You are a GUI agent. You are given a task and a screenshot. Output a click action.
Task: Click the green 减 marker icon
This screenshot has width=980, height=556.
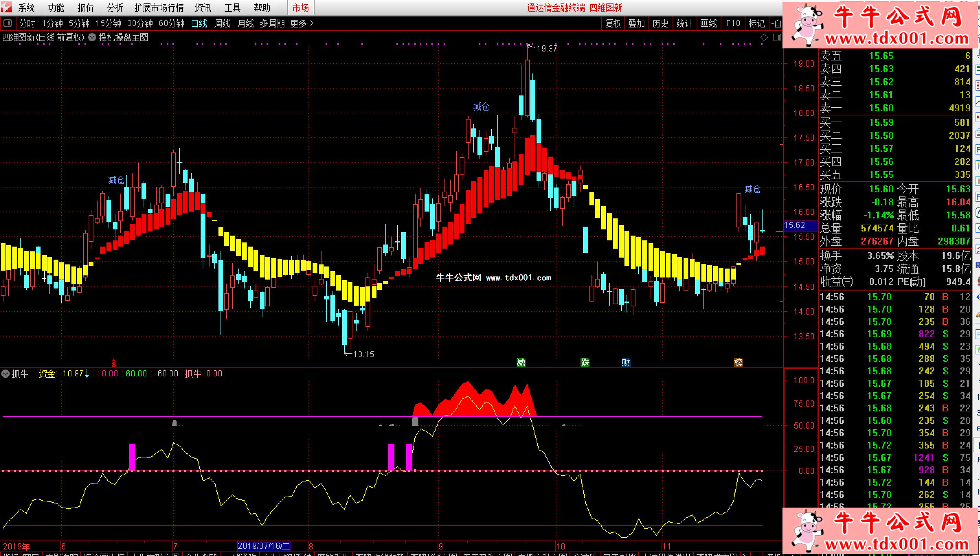pyautogui.click(x=521, y=362)
